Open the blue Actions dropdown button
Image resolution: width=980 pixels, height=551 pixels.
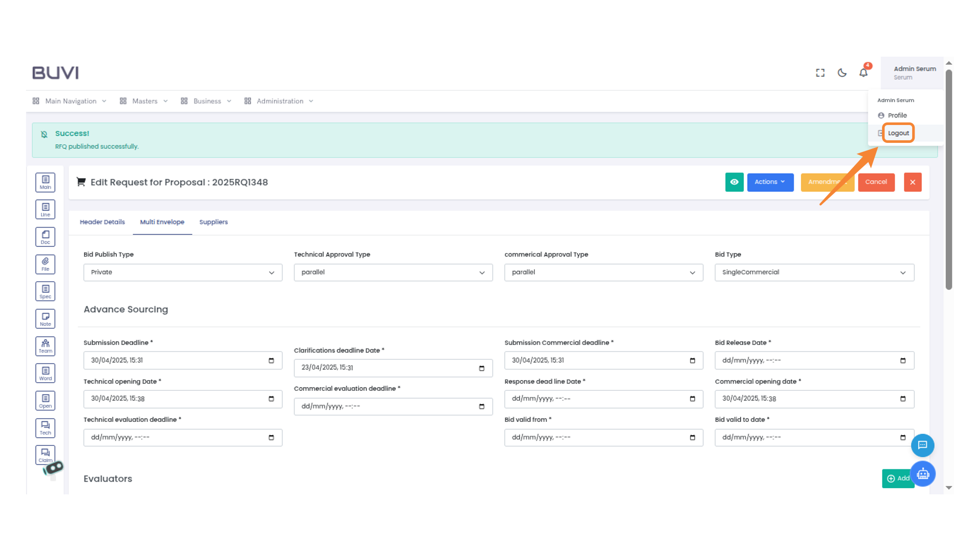click(770, 182)
